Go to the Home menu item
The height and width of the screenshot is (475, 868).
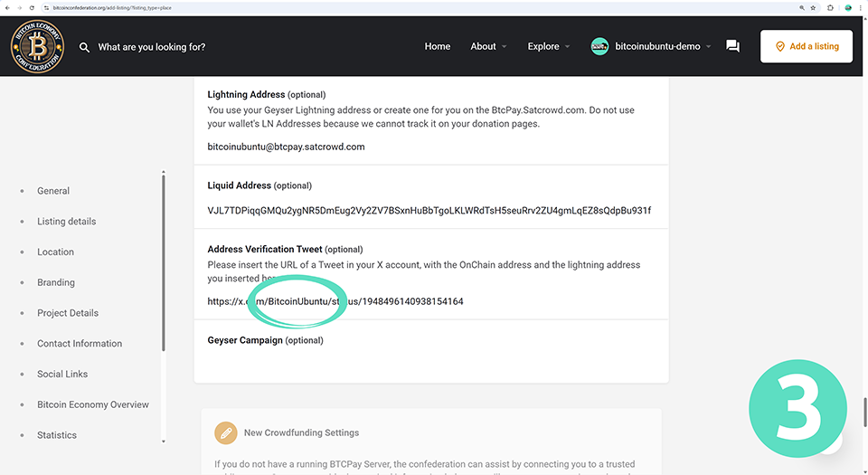pos(438,46)
